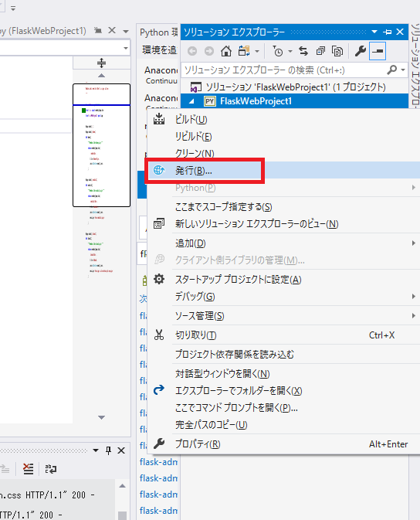Screen dimensions: 420x520
Task: Click the magnifier search icon in Solution Explorer
Action: click(x=392, y=70)
